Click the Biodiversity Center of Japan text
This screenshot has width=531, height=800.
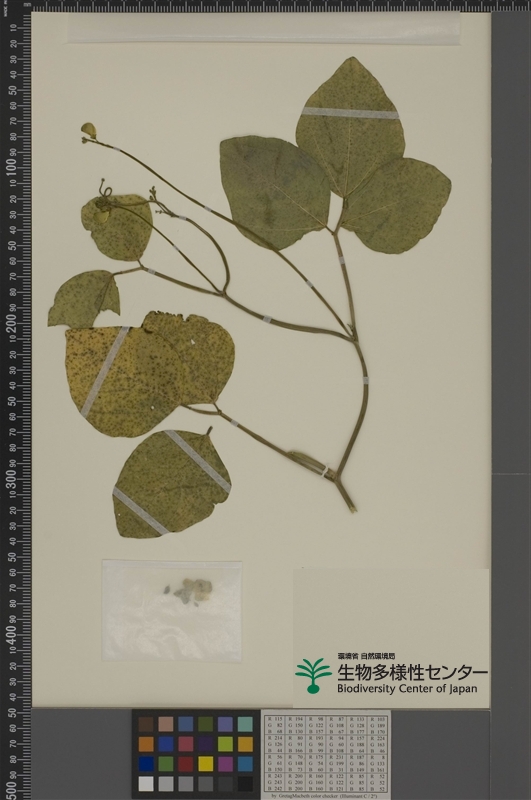click(x=407, y=688)
